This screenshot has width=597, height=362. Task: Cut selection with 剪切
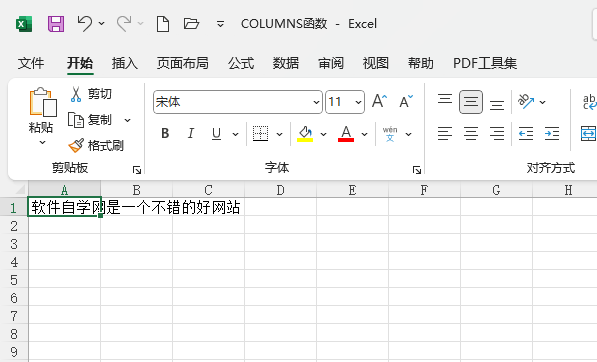[91, 94]
